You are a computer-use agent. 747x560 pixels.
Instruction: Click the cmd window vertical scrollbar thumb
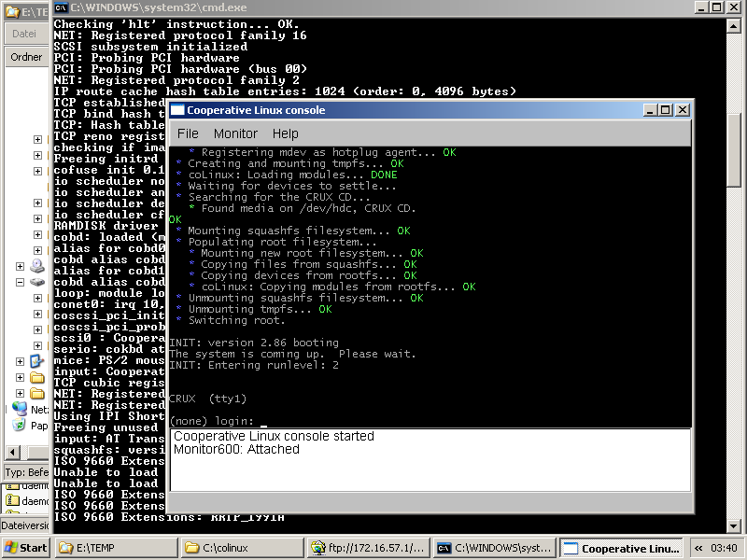coord(734,150)
